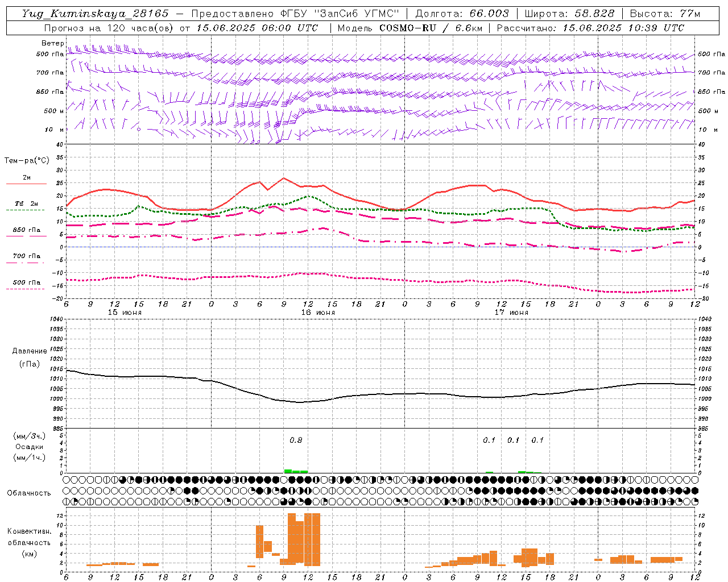Click the Давление panel label
Screen dimensions: 728x582
pyautogui.click(x=30, y=351)
